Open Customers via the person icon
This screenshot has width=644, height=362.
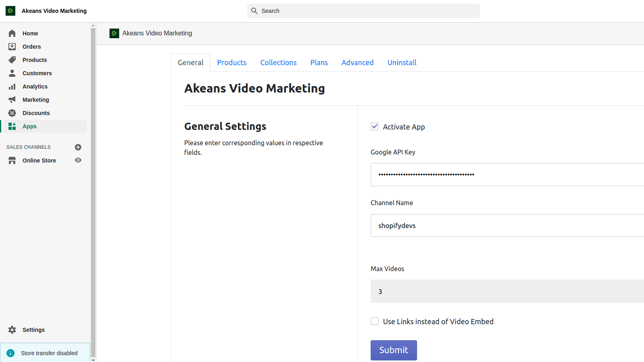[x=12, y=73]
